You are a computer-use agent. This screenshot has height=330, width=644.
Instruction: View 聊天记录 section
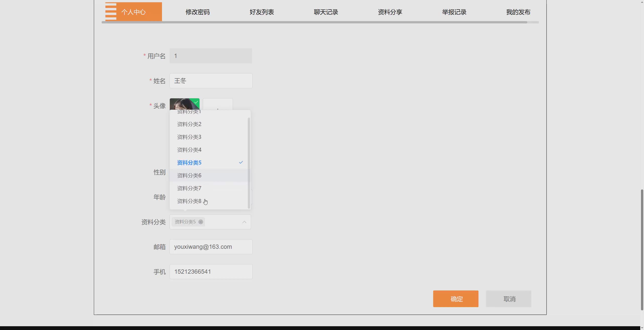click(326, 12)
